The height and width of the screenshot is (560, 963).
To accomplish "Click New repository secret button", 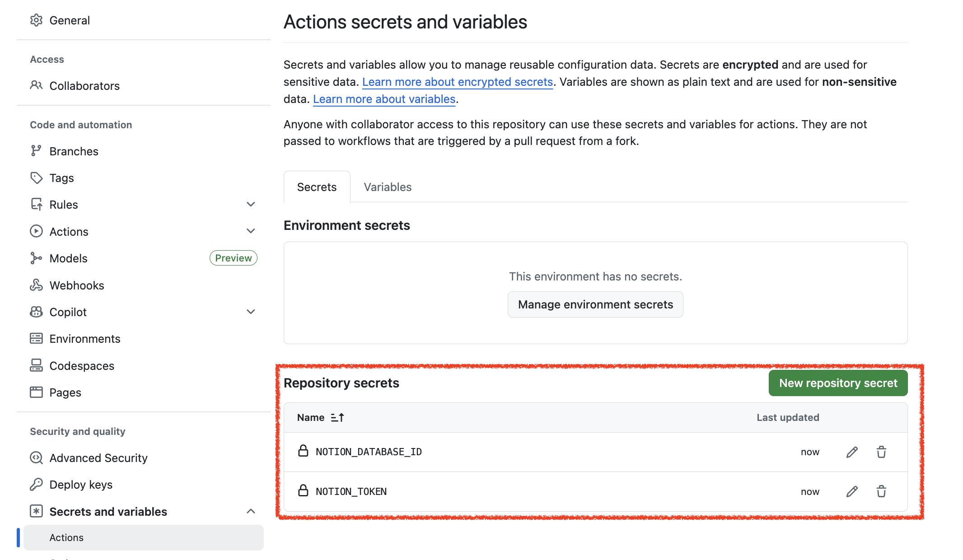I will pyautogui.click(x=838, y=383).
